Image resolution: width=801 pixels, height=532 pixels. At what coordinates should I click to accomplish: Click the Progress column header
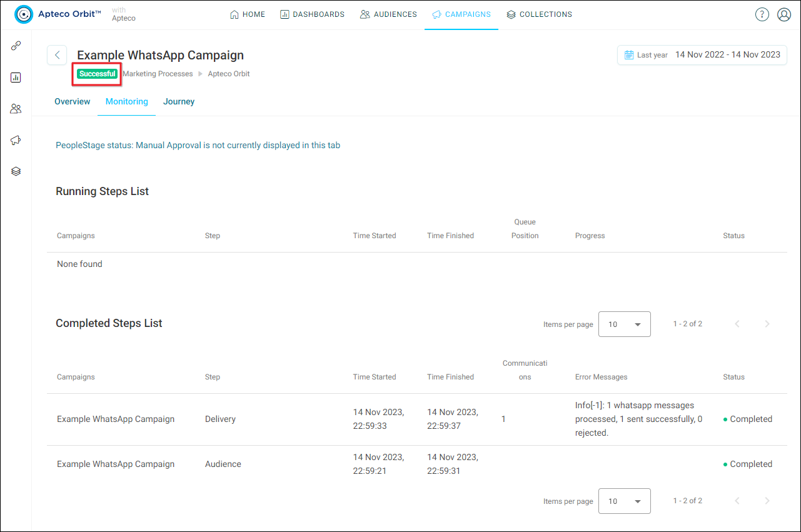click(590, 236)
